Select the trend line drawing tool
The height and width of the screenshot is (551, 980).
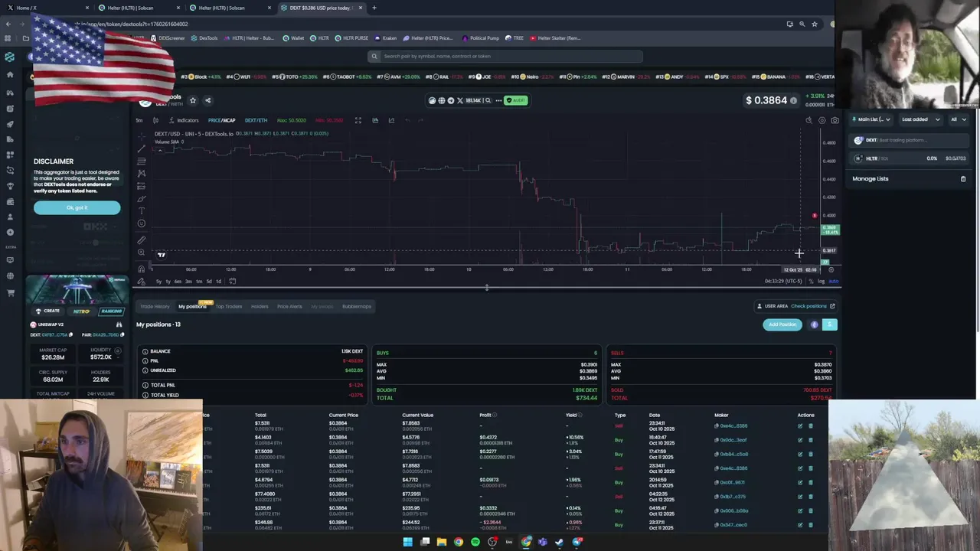click(x=141, y=148)
